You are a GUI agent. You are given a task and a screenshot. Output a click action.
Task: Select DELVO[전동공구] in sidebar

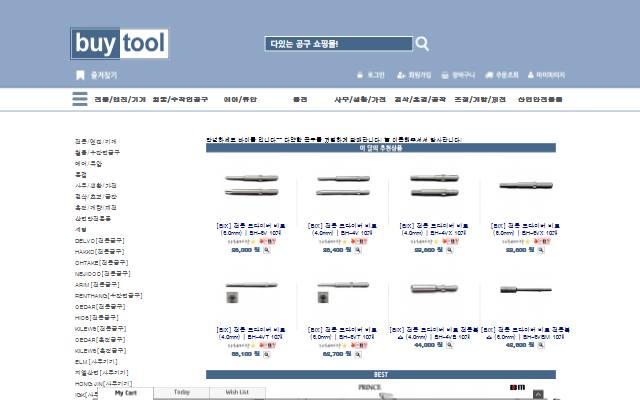(100, 240)
